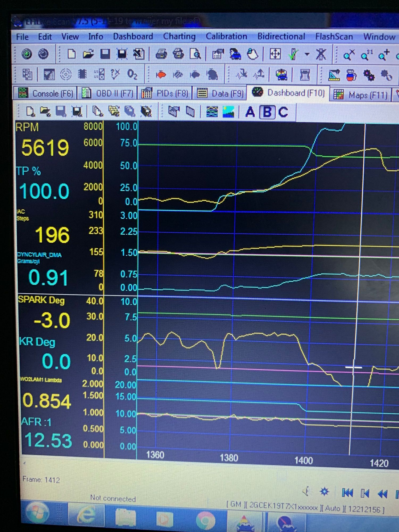This screenshot has height=532, width=399.
Task: Select dashboard page B toggle
Action: [267, 112]
